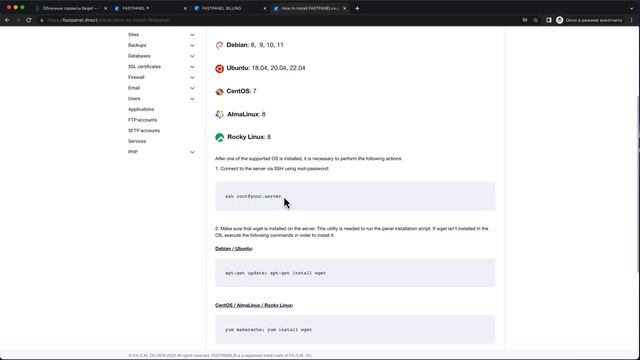The width and height of the screenshot is (640, 360).
Task: Expand the Firewall sidebar section
Action: pyautogui.click(x=192, y=77)
